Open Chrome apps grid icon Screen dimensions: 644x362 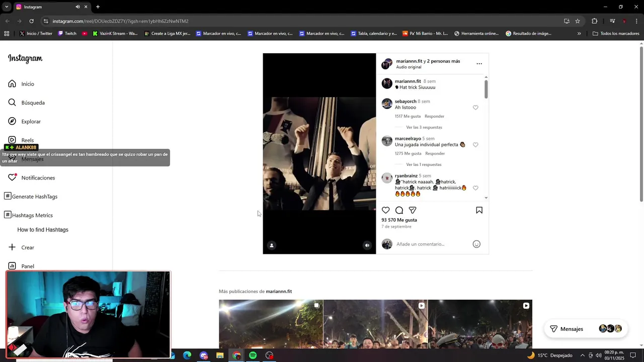tap(7, 34)
